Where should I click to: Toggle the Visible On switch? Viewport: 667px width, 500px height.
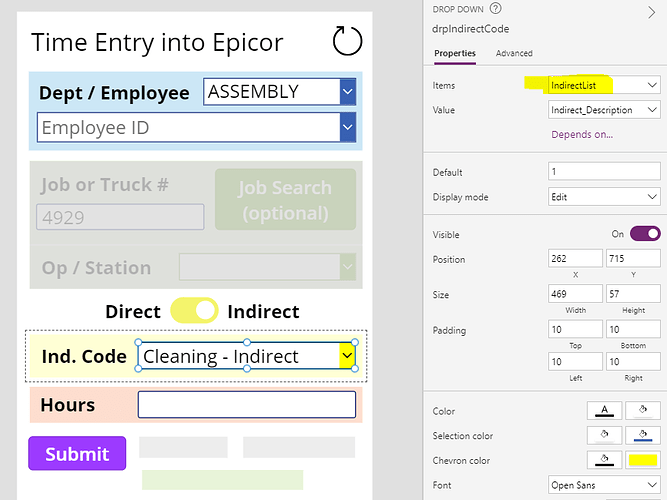click(x=645, y=234)
